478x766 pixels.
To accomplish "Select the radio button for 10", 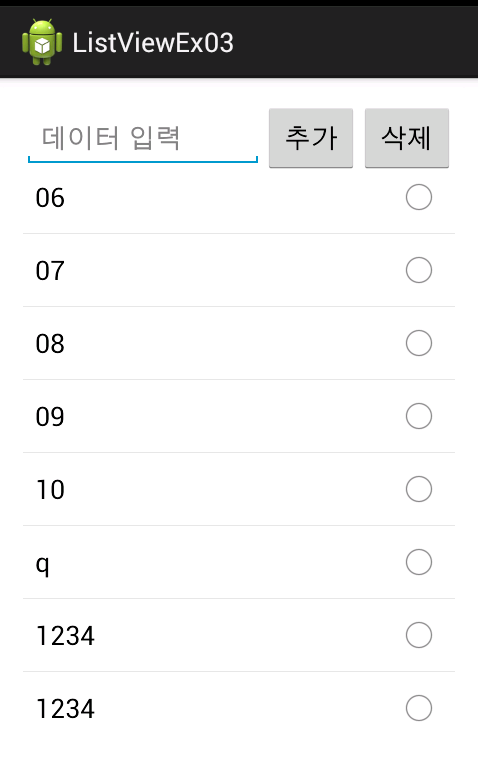I will (x=419, y=489).
